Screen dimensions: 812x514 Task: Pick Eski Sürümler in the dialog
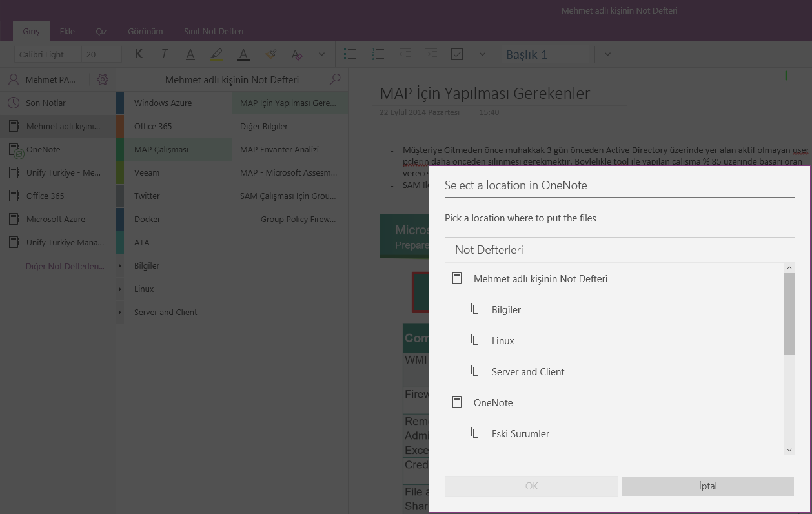614,433
